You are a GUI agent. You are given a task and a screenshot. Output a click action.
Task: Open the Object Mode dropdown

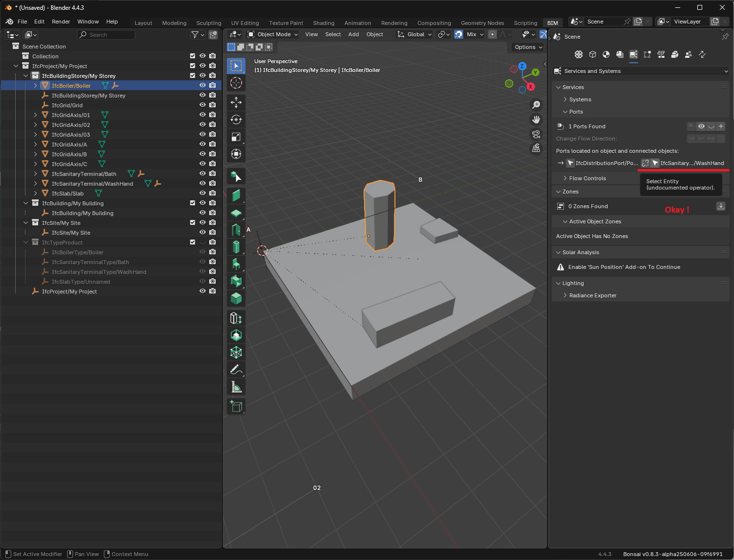(x=272, y=34)
